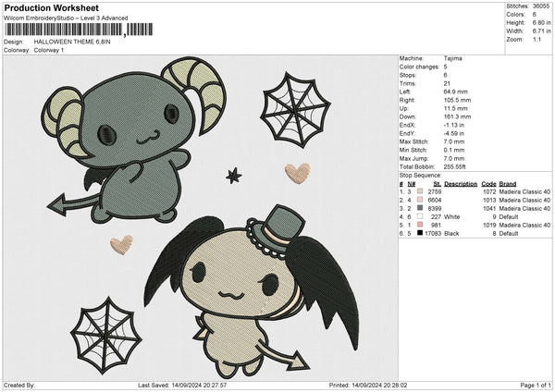Click the "Stop Sequence:" heading
This screenshot has width=555, height=392.
421,176
